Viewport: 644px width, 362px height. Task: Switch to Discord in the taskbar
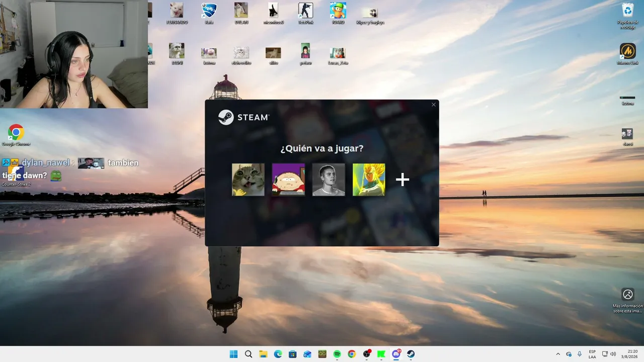click(x=396, y=354)
